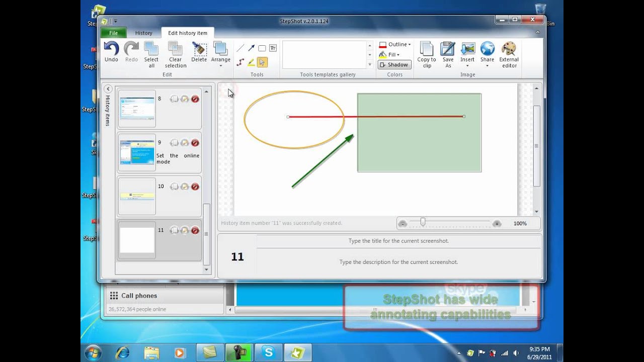The width and height of the screenshot is (644, 362).
Task: Click the Delete brush icon
Action: 199,48
